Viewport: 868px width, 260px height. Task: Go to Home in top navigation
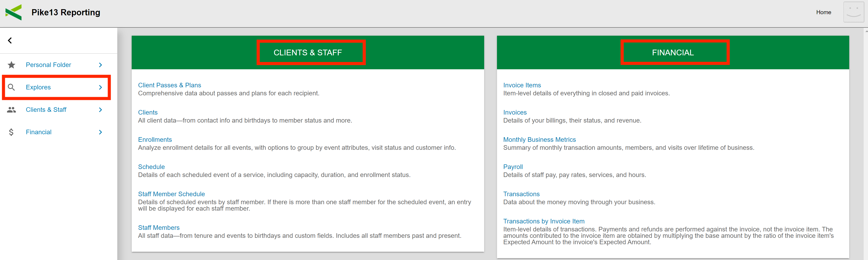tap(823, 12)
